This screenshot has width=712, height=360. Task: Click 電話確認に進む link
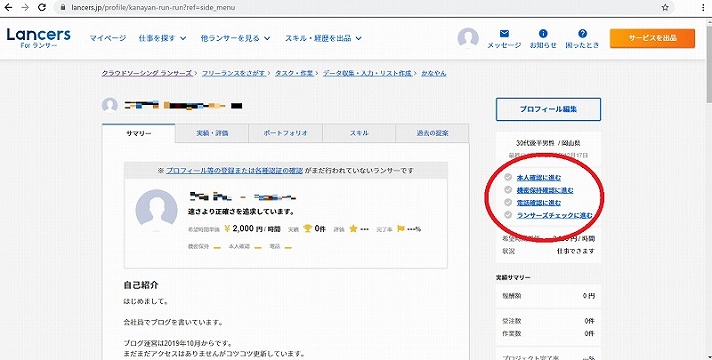click(x=539, y=202)
